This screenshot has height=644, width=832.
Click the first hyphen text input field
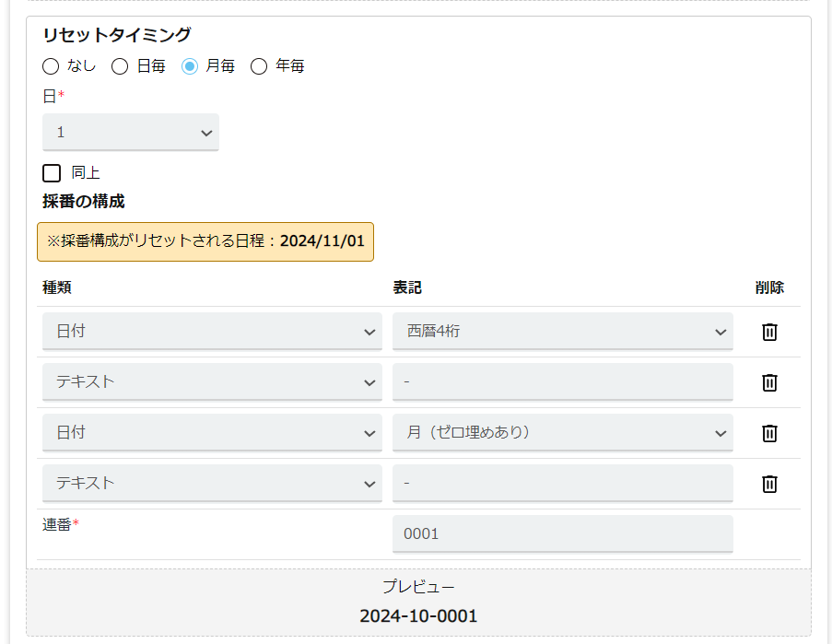click(x=562, y=382)
